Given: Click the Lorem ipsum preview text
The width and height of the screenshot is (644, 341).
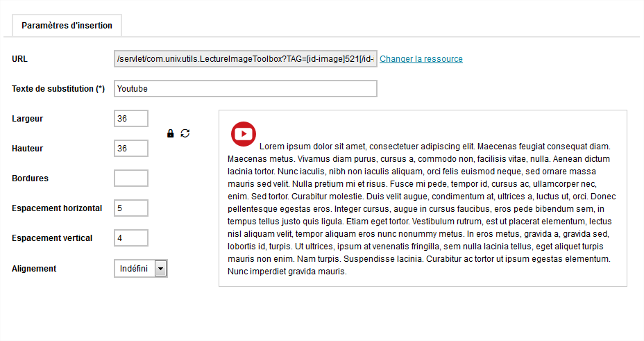Looking at the screenshot, I should coord(422,209).
